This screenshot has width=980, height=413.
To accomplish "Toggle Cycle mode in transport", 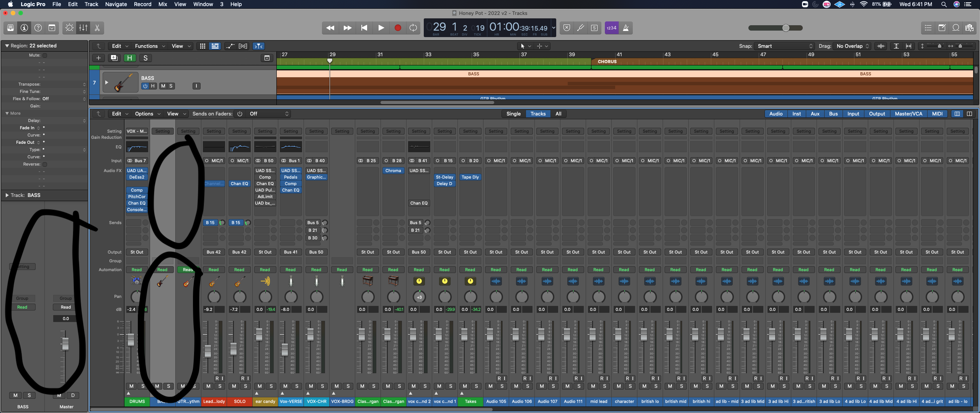I will tap(413, 28).
